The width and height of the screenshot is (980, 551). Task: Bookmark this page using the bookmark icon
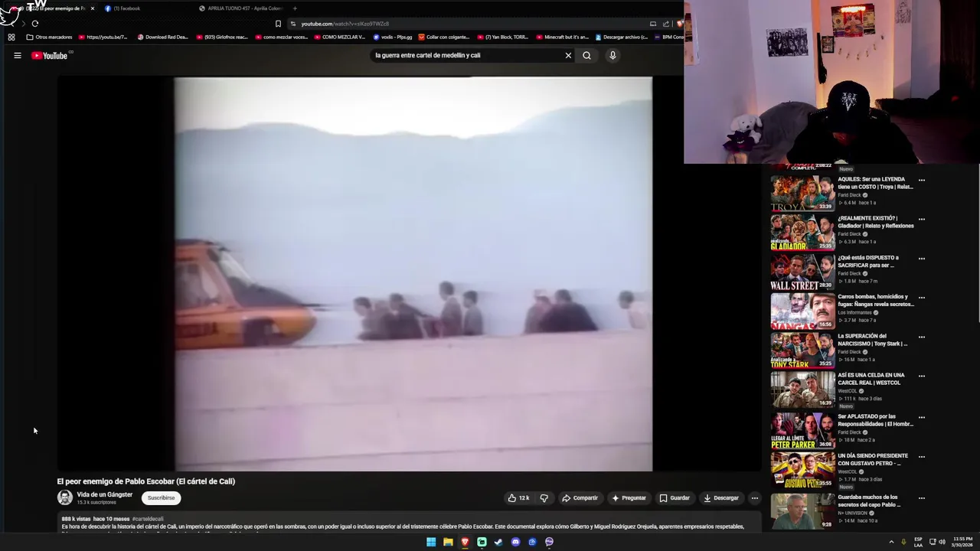click(x=278, y=24)
